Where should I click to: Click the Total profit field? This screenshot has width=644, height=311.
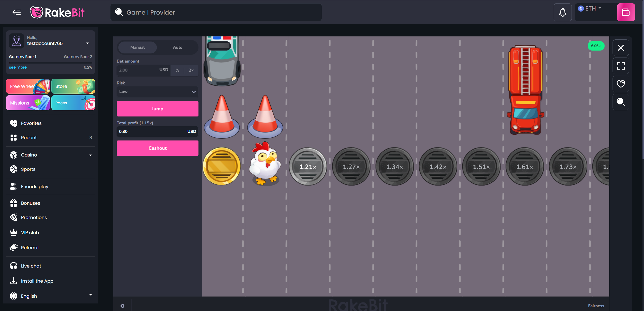click(157, 131)
